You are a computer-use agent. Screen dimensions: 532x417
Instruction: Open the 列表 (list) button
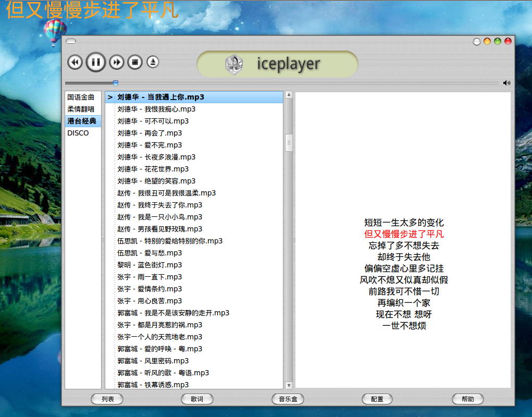point(107,399)
